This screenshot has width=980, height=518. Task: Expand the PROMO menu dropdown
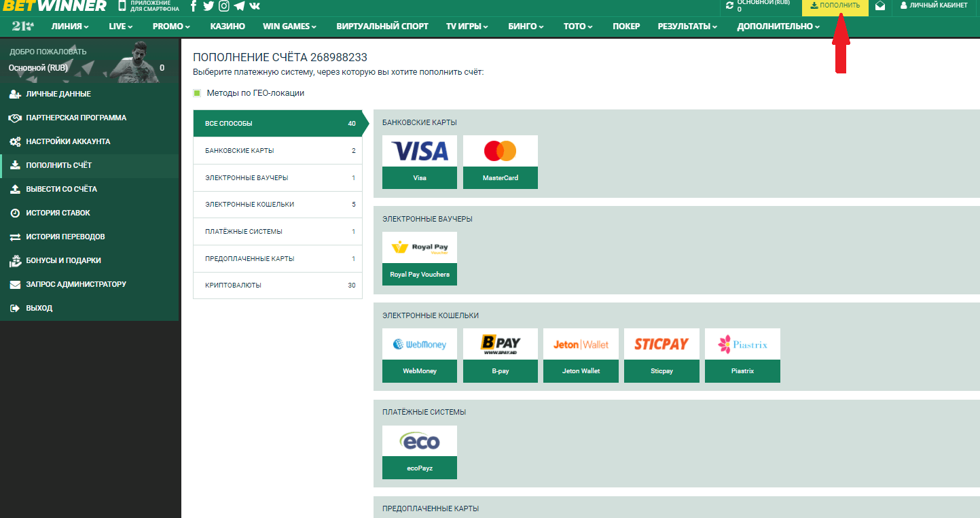click(171, 27)
